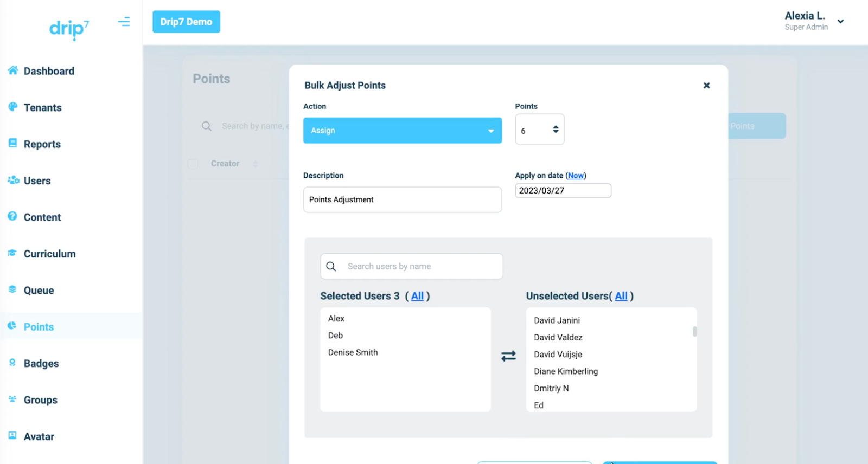Image resolution: width=868 pixels, height=464 pixels.
Task: Click the All link beside Selected Users
Action: [417, 296]
